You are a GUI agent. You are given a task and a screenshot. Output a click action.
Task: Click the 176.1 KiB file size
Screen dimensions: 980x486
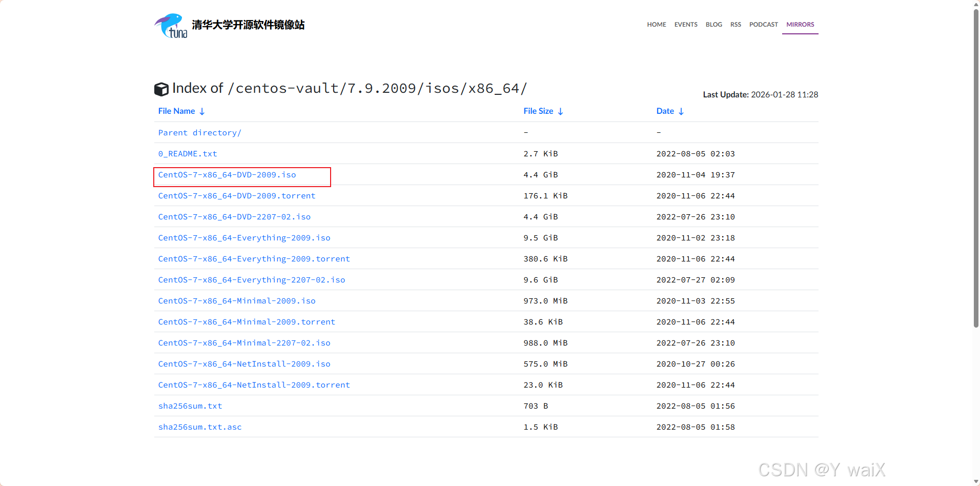(x=545, y=196)
